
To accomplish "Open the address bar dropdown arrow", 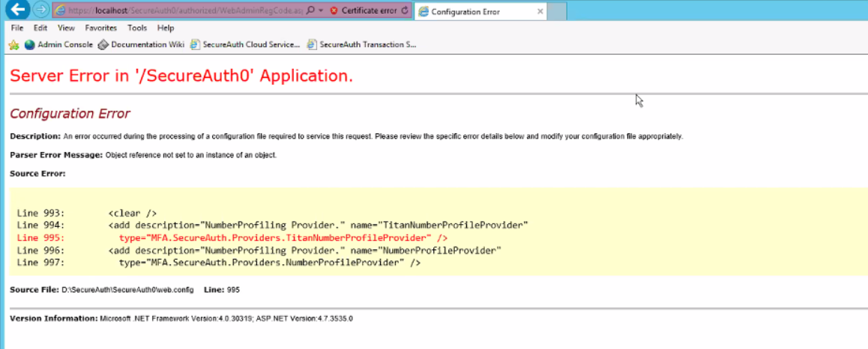I will 321,10.
